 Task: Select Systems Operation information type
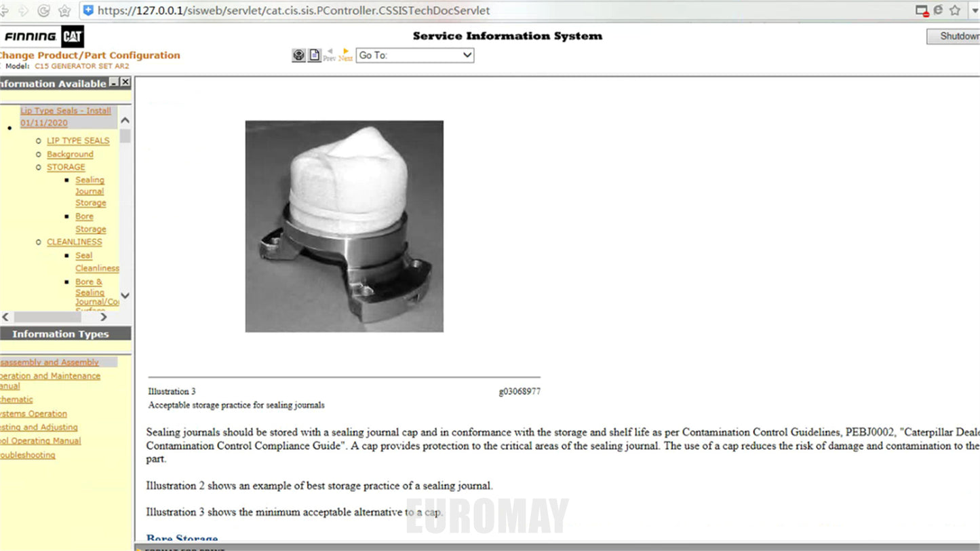click(x=33, y=413)
